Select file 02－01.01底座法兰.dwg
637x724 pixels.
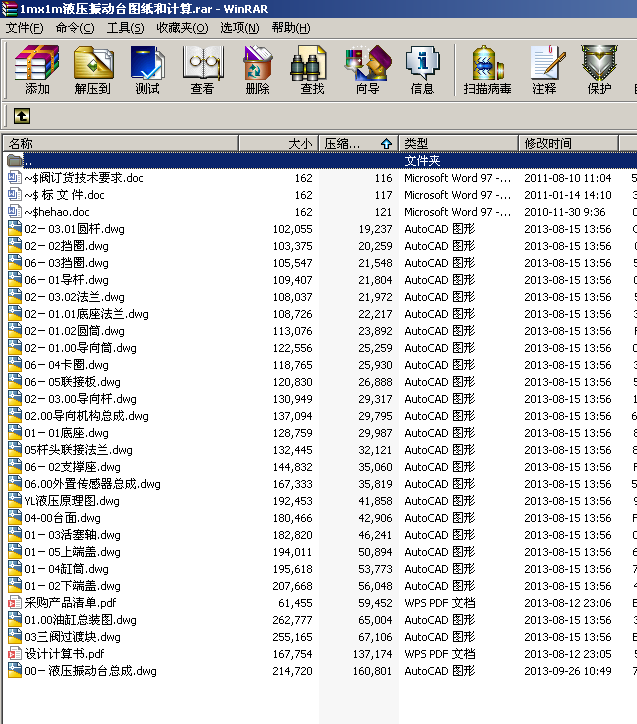86,314
